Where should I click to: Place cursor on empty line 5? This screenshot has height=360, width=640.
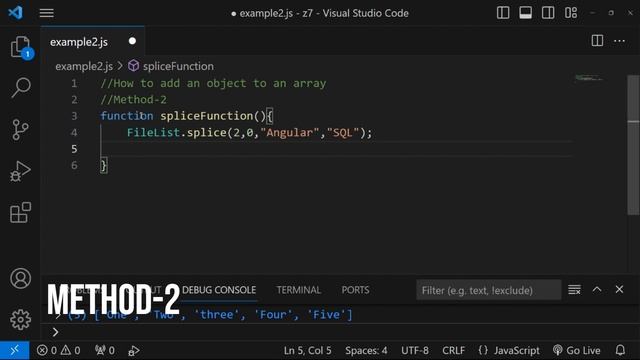337,149
